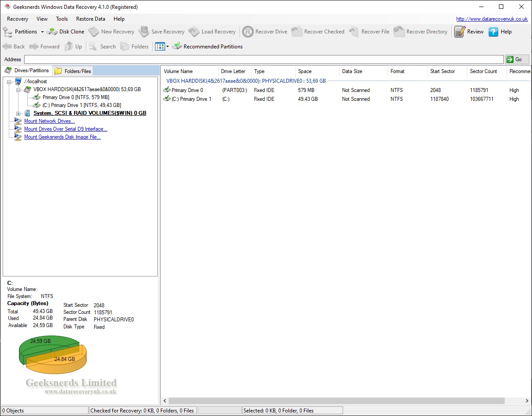Sort by Start Sector column header

[x=447, y=71]
